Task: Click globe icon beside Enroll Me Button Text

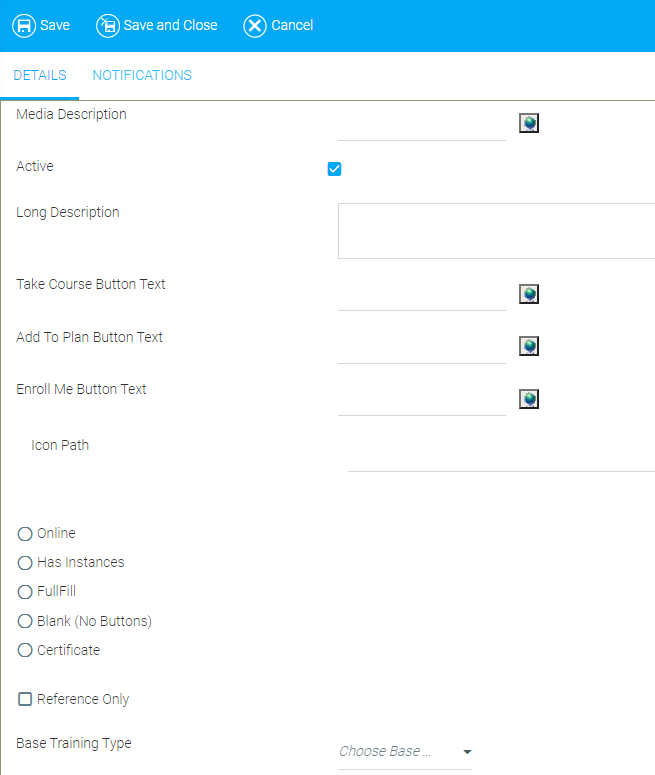Action: (x=529, y=399)
